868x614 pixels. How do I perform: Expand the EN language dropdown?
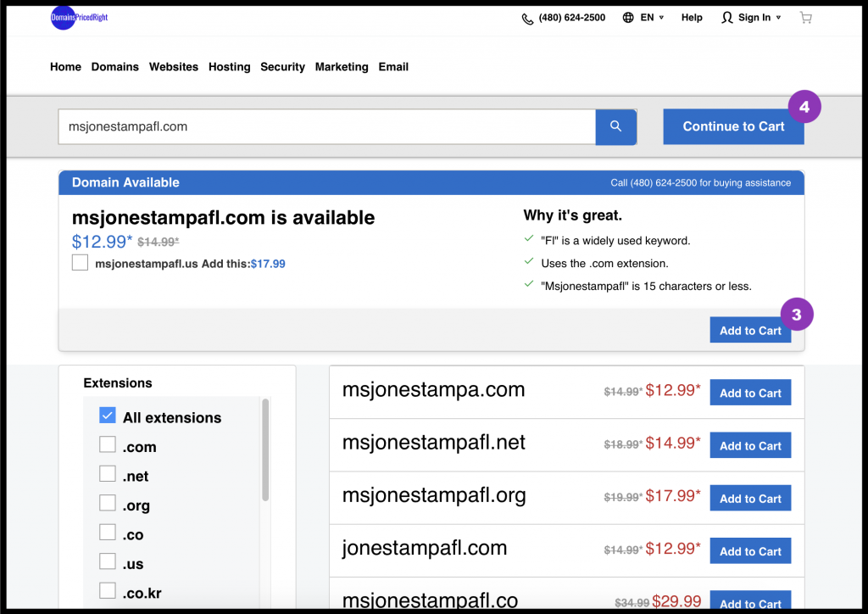[x=661, y=18]
